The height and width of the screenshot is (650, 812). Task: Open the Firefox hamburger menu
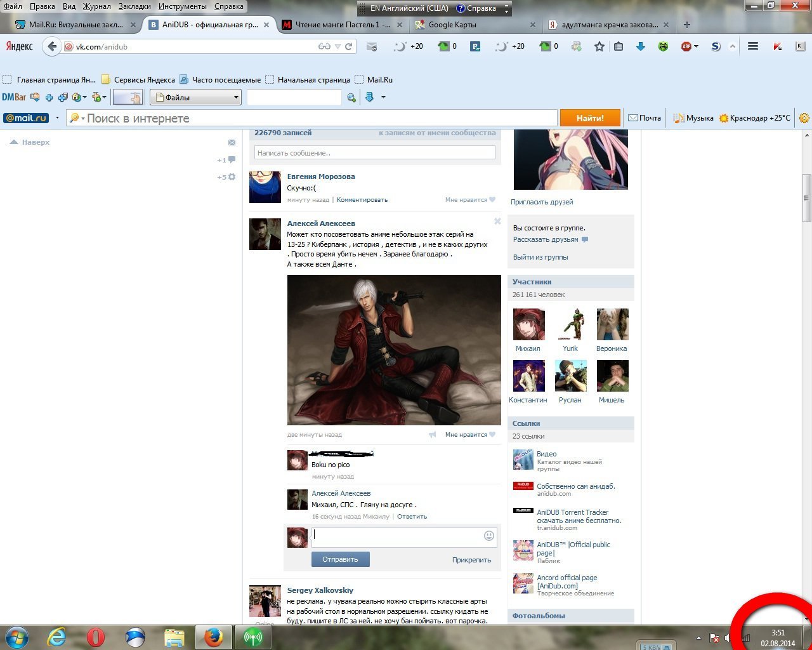753,46
